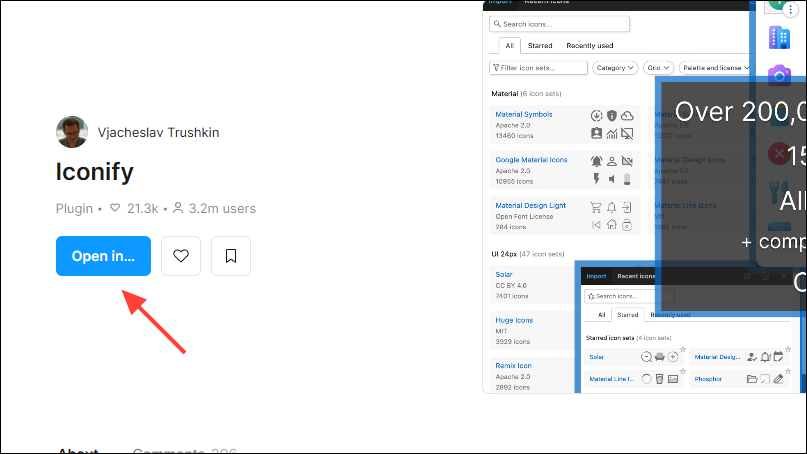The height and width of the screenshot is (454, 807).
Task: Toggle star on the starred Solar set
Action: coord(683,349)
